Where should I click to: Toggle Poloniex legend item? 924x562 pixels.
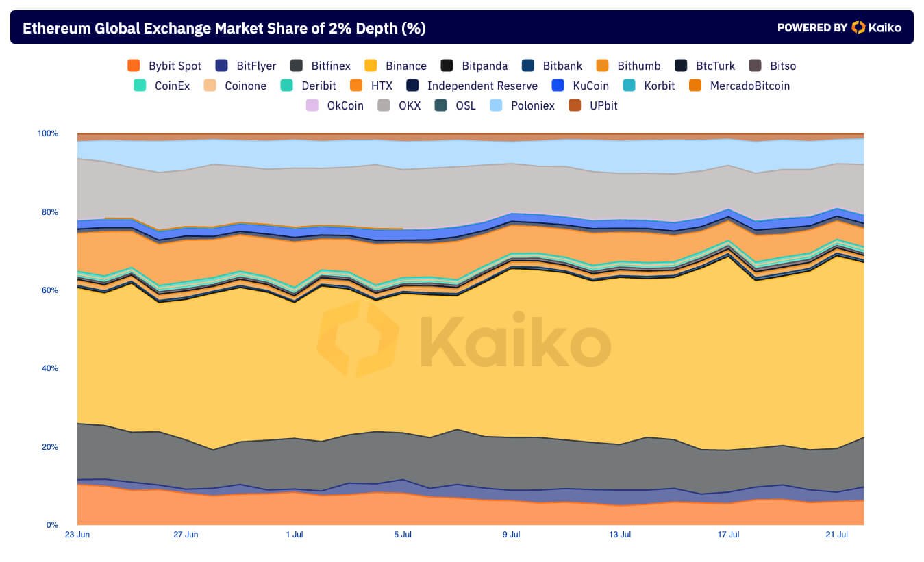point(532,105)
